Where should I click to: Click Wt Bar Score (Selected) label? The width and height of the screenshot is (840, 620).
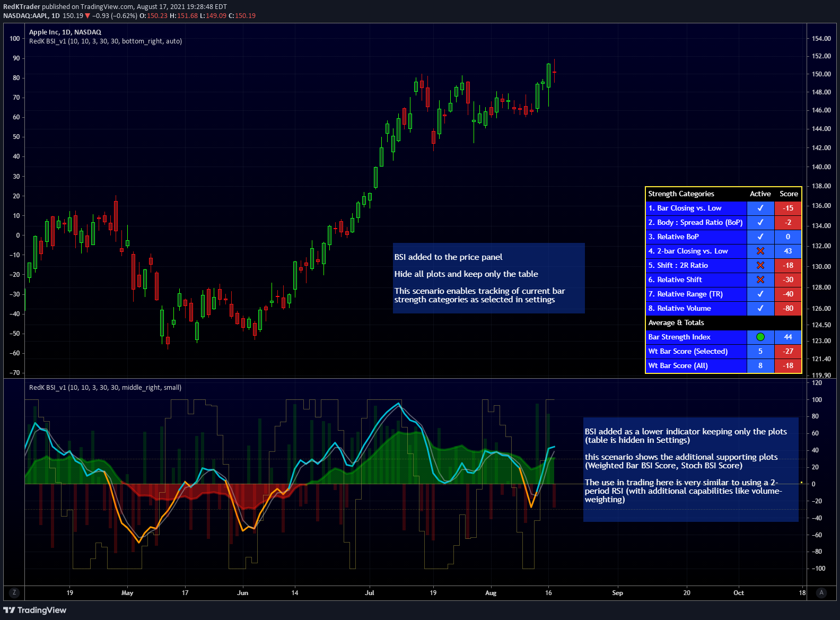pyautogui.click(x=696, y=351)
